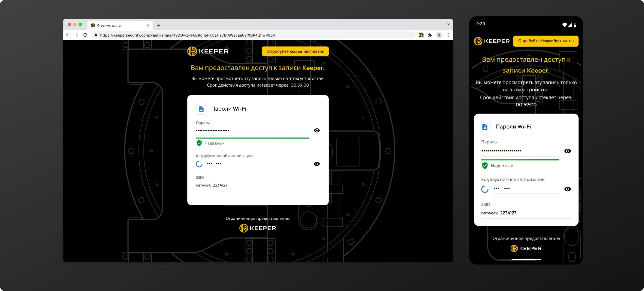Click 'Опробуйте Keeper бесплатно' button in browser
Image resolution: width=644 pixels, height=291 pixels.
[x=295, y=51]
